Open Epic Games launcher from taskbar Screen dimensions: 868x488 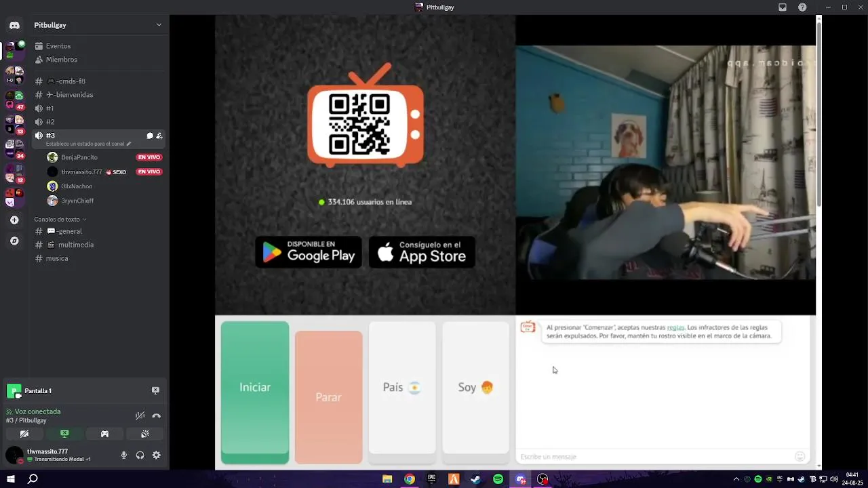pyautogui.click(x=431, y=479)
